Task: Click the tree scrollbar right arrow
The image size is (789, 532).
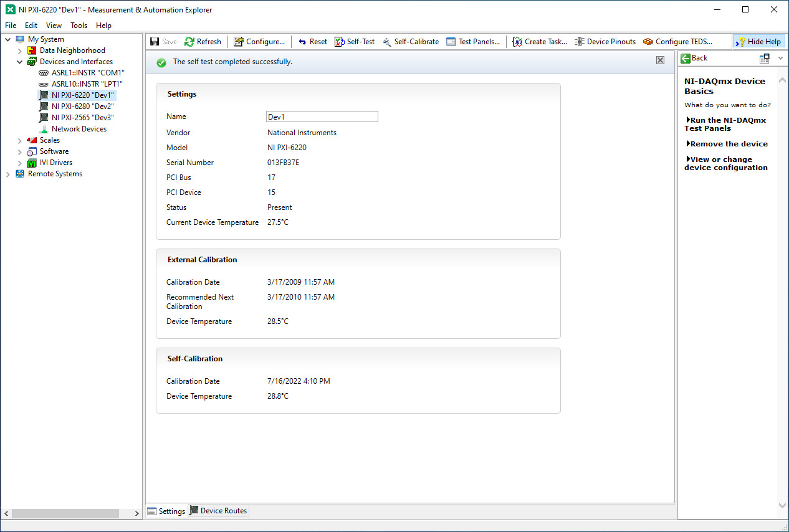Action: coord(138,514)
